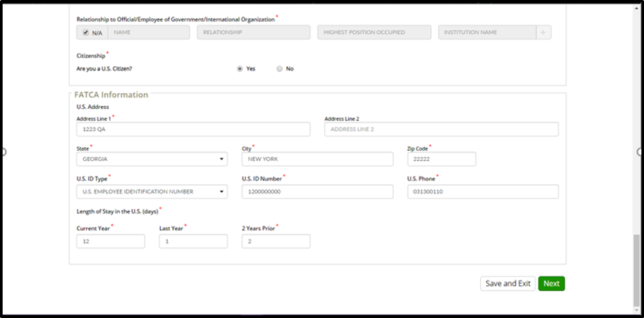Click the Highest Position Occupied field

coord(374,33)
